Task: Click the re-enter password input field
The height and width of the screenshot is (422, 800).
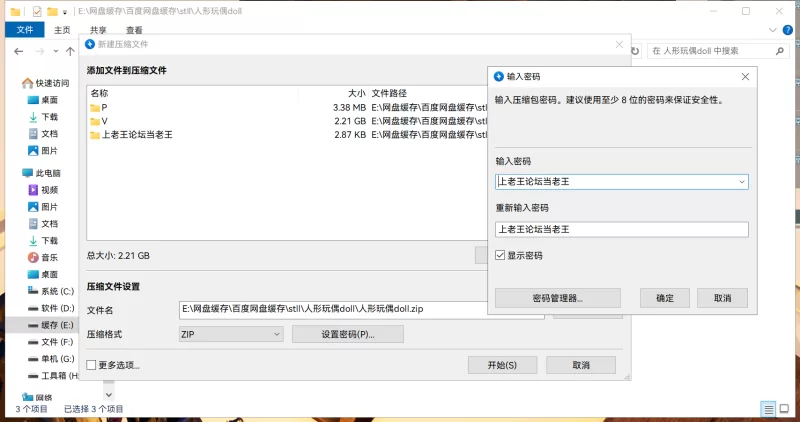Action: point(621,229)
